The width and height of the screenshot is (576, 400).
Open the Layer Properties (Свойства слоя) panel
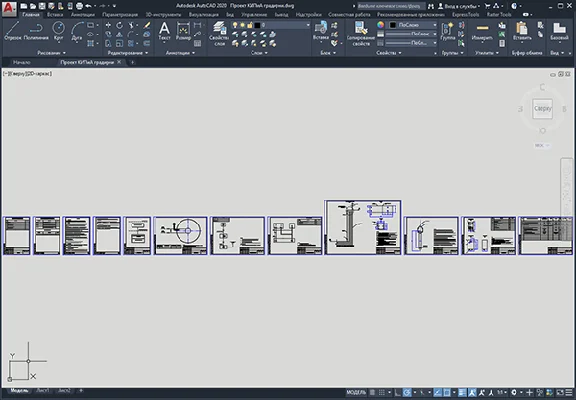[x=219, y=33]
